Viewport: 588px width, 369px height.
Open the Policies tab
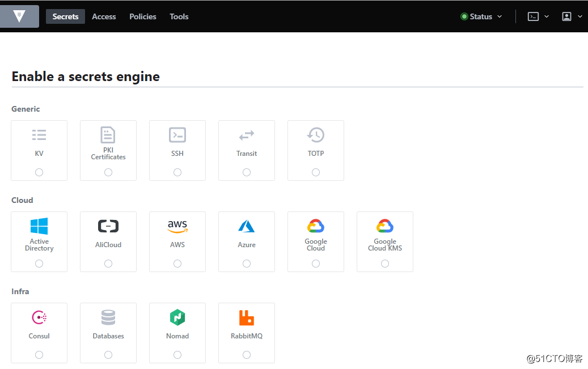[x=142, y=16]
